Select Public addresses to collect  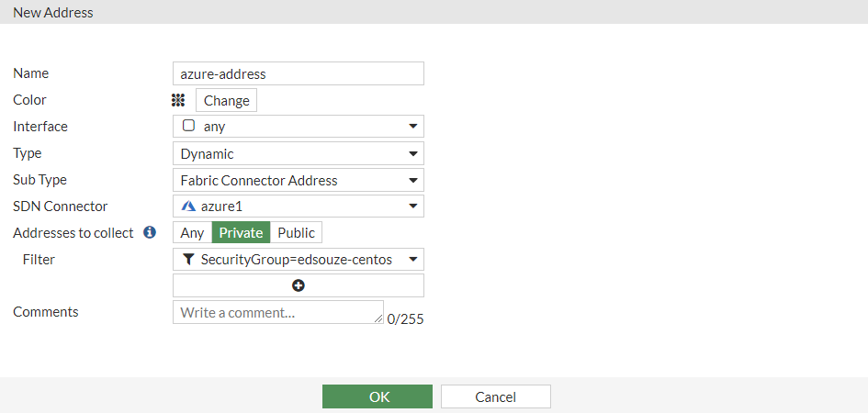point(296,233)
